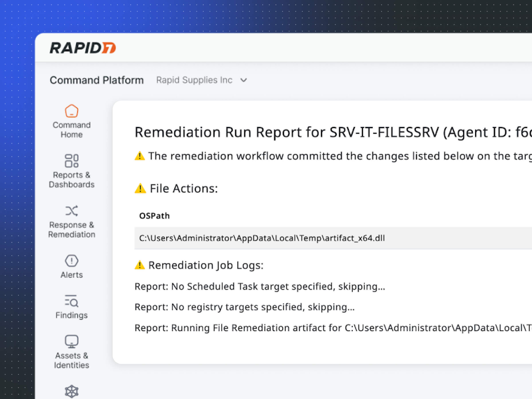
Task: Click the Command Platform title
Action: coord(97,80)
